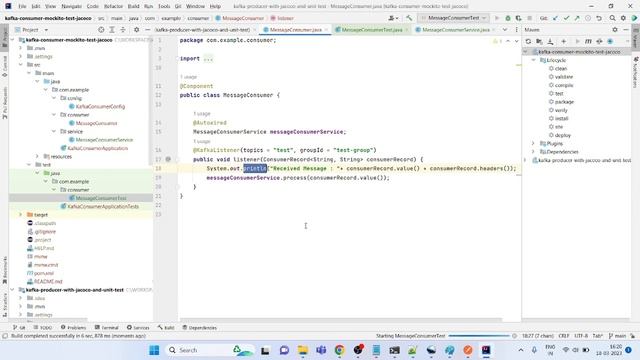Show hidden editor tabs chevron

pos(505,30)
